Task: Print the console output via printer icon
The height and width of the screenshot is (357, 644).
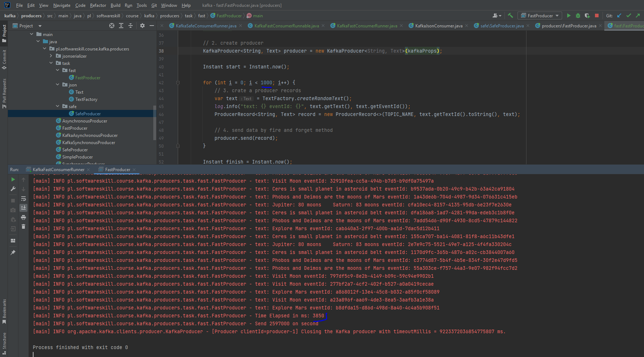Action: [x=23, y=217]
